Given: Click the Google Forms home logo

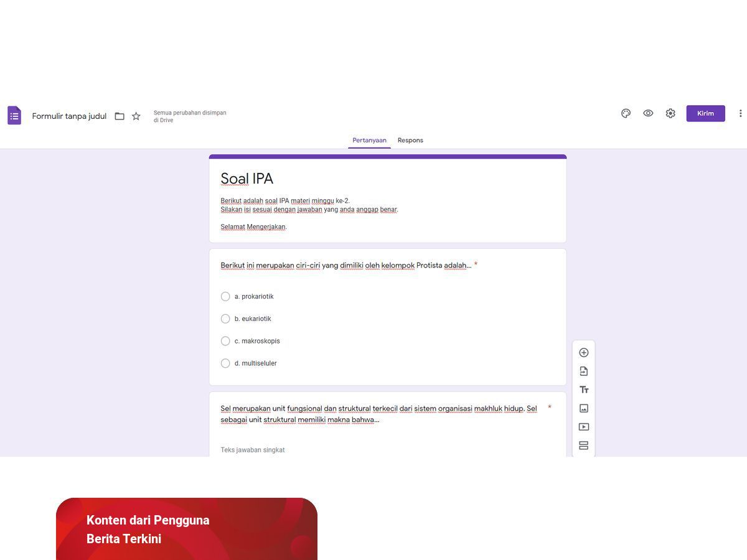Looking at the screenshot, I should (x=14, y=116).
